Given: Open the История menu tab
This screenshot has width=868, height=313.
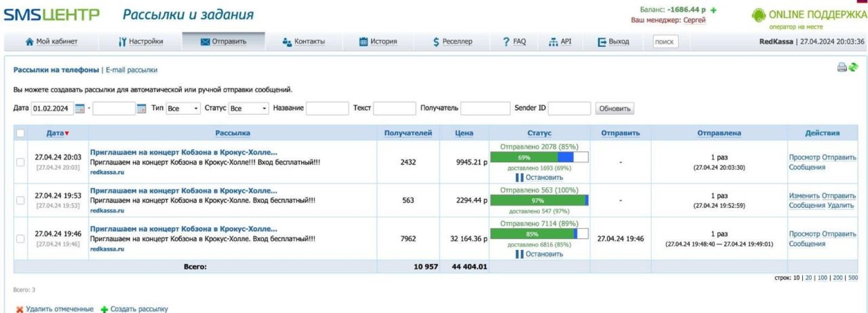Looking at the screenshot, I should point(378,42).
